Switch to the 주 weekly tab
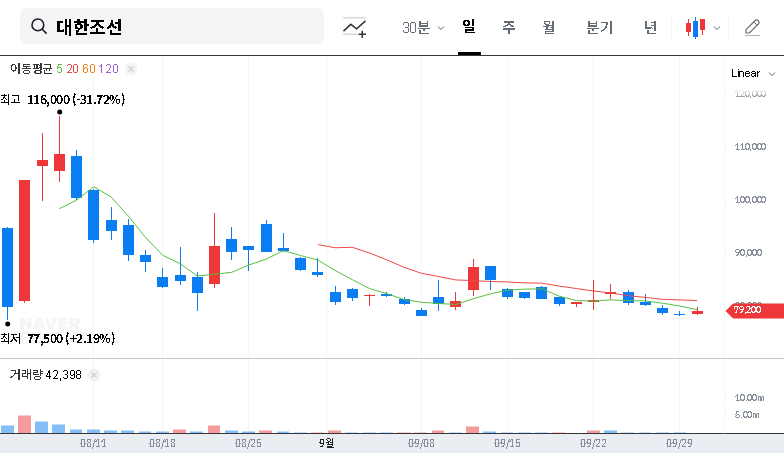Screen dimensions: 784x453 [x=508, y=27]
